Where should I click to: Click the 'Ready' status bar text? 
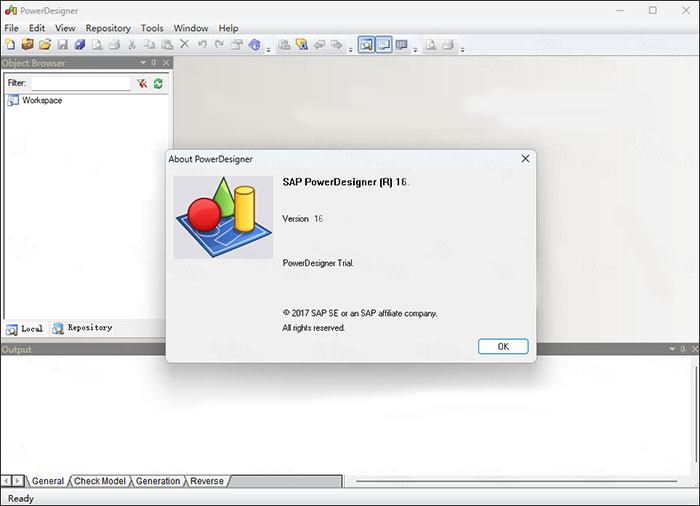click(21, 498)
